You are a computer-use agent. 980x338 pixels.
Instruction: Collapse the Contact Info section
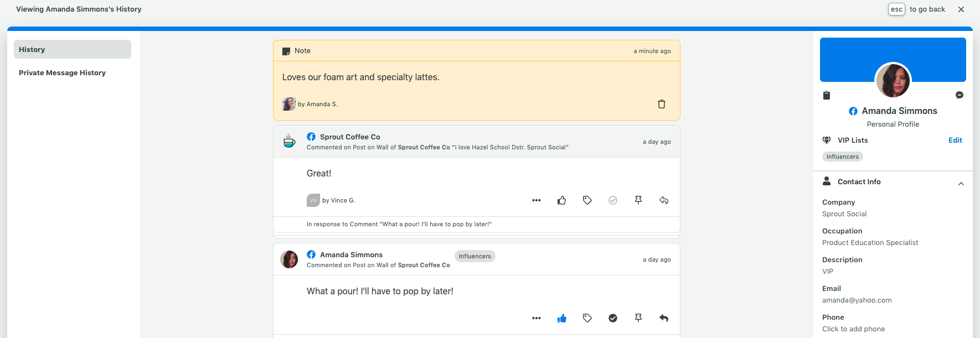click(961, 183)
